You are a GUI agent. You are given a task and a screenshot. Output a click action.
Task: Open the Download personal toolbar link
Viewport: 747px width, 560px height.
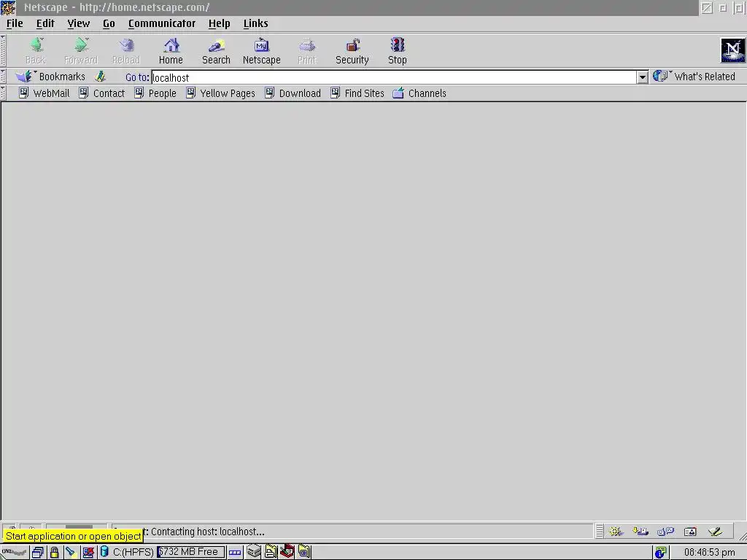[293, 93]
